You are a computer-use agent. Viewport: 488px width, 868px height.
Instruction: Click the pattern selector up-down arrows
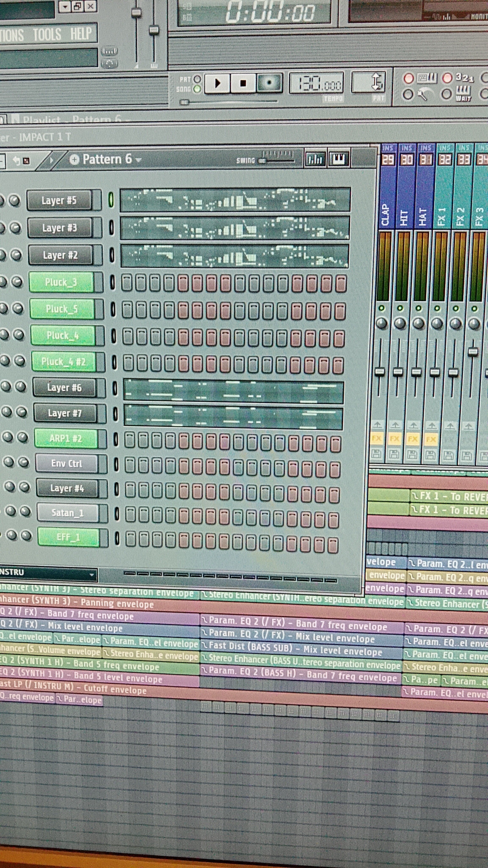[x=377, y=82]
